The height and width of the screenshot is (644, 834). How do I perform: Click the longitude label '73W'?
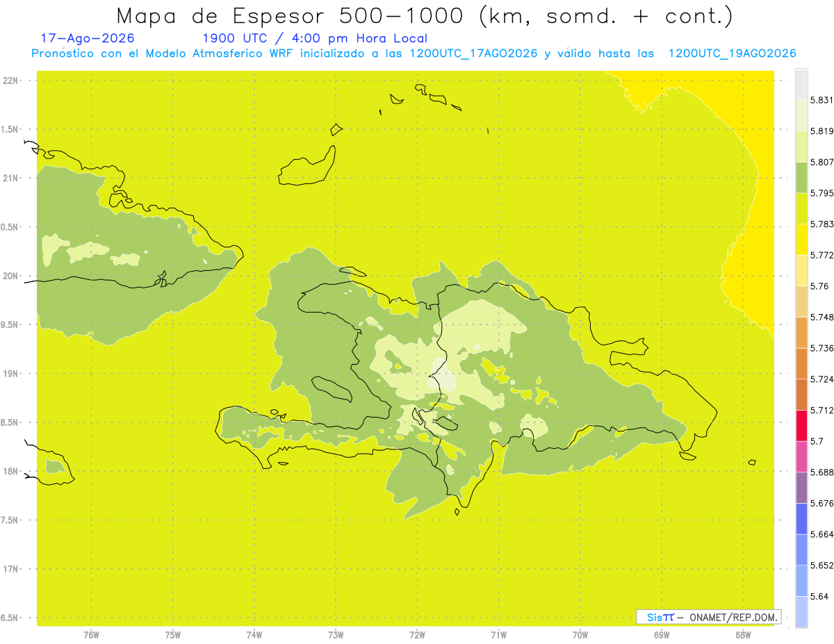pyautogui.click(x=336, y=635)
